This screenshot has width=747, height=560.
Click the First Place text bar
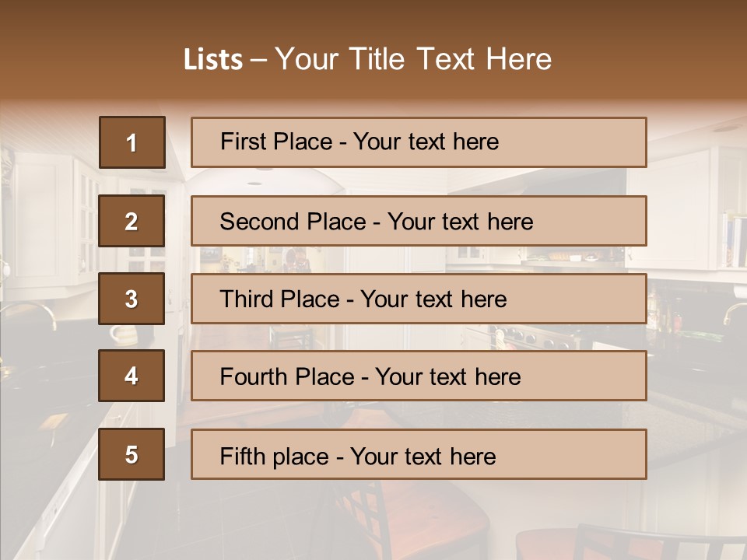[x=419, y=142]
